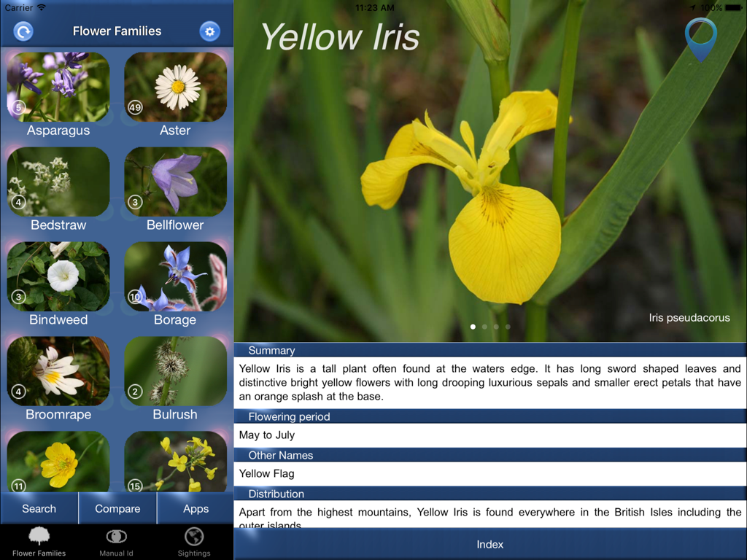Image resolution: width=747 pixels, height=560 pixels.
Task: Tap the blue map pin location icon
Action: (701, 40)
